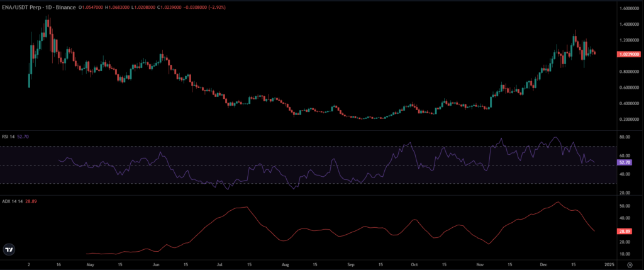The height and width of the screenshot is (270, 644).
Task: Click the 1.2000000 price axis label
Action: coord(629,40)
